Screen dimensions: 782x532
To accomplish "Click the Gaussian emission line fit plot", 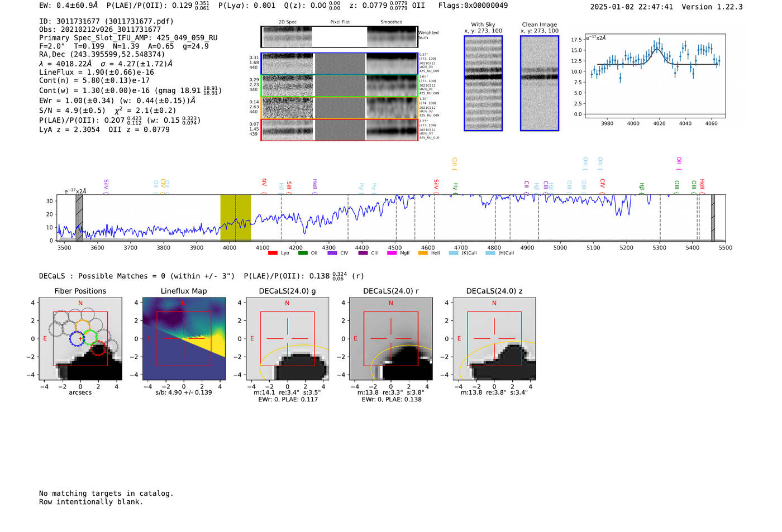I will [655, 76].
